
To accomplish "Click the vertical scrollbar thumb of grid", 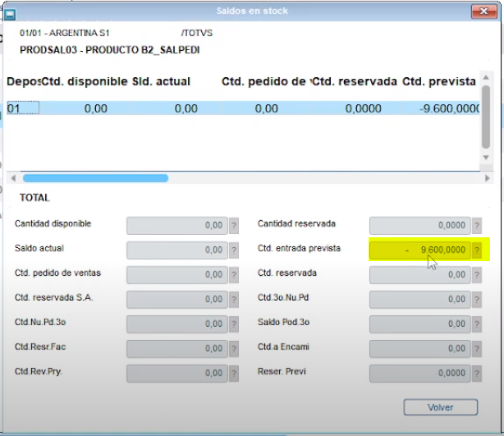I will coord(486,117).
